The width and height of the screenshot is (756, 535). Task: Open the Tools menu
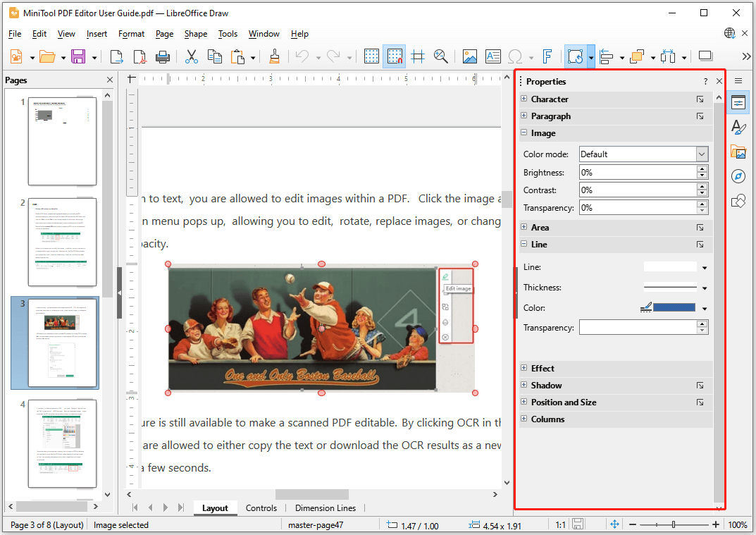point(228,34)
